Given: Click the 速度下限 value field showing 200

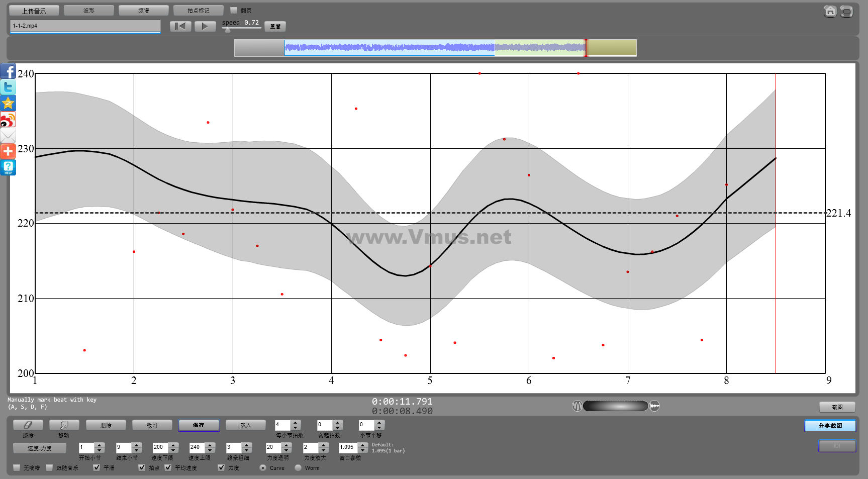Looking at the screenshot, I should click(x=161, y=447).
